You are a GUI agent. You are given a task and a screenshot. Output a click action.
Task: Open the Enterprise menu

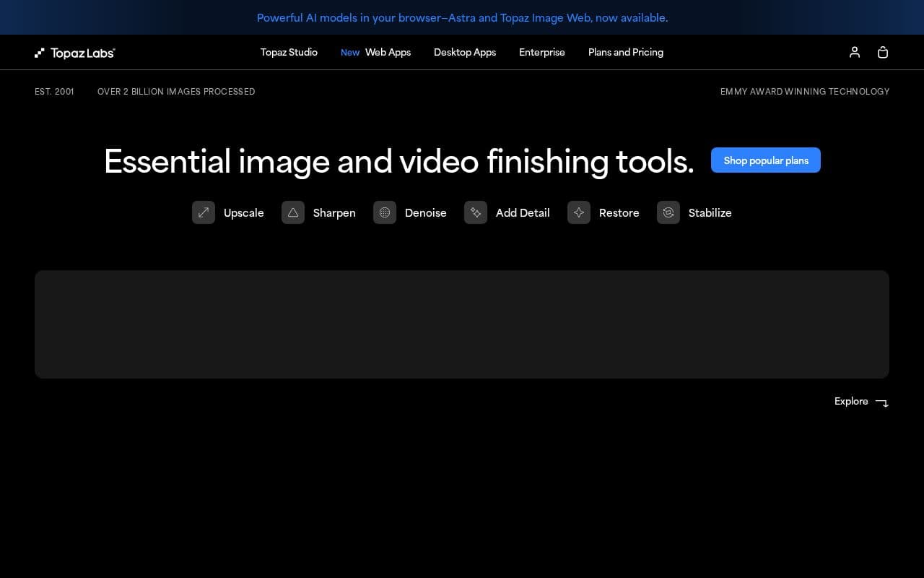coord(542,52)
